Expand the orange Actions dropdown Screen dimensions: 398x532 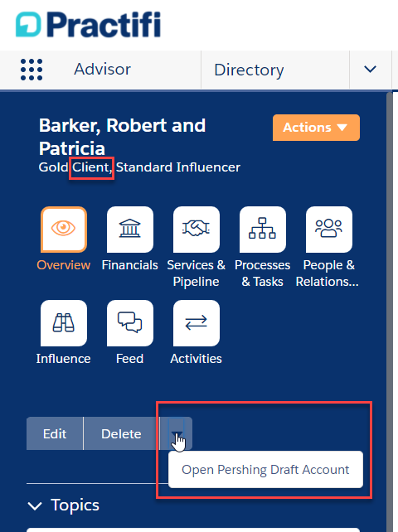(x=316, y=128)
